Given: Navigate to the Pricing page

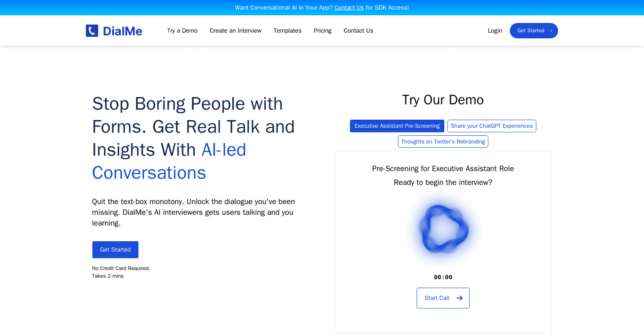Looking at the screenshot, I should tap(322, 31).
